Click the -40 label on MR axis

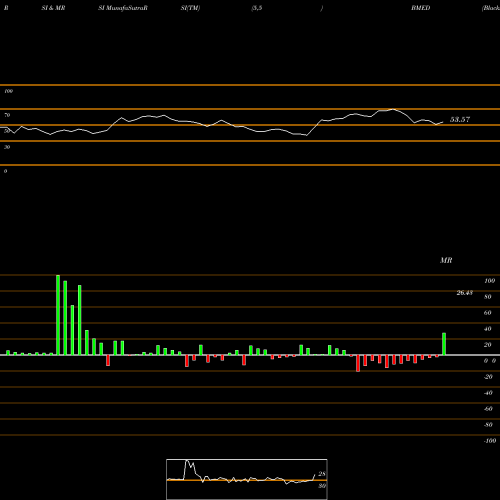pyautogui.click(x=488, y=393)
